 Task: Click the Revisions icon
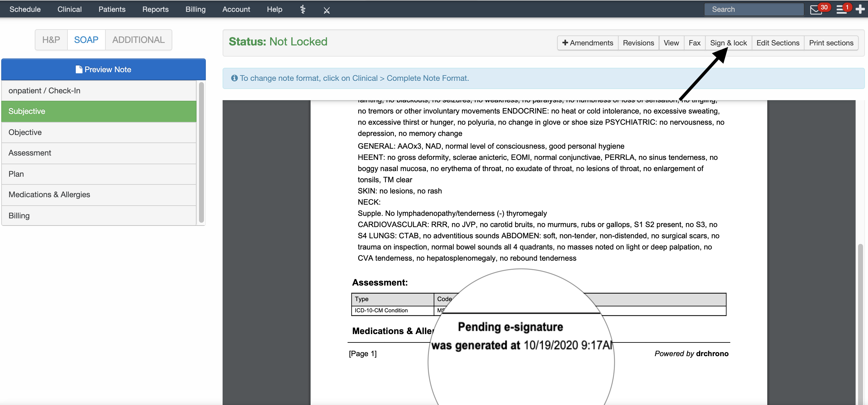coord(638,43)
